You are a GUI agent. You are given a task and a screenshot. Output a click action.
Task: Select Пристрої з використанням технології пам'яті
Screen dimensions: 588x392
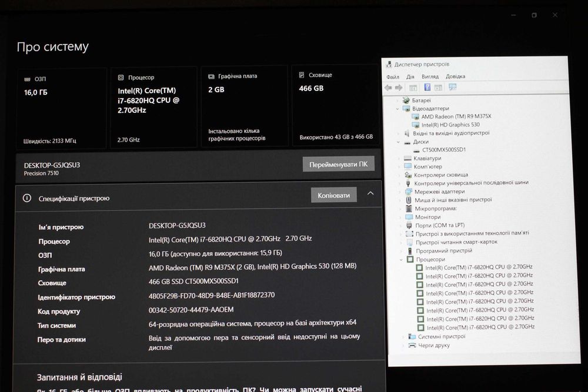(x=472, y=233)
